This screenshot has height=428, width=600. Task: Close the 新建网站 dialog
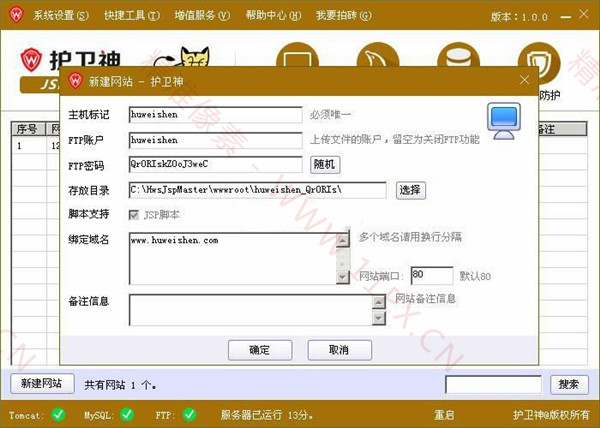(525, 80)
